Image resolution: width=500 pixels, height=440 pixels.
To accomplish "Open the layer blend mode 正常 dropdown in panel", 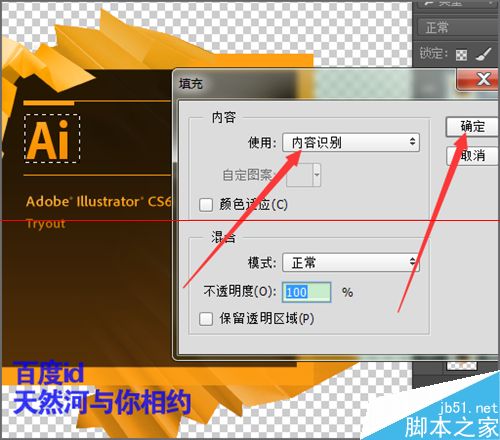I will pyautogui.click(x=458, y=27).
